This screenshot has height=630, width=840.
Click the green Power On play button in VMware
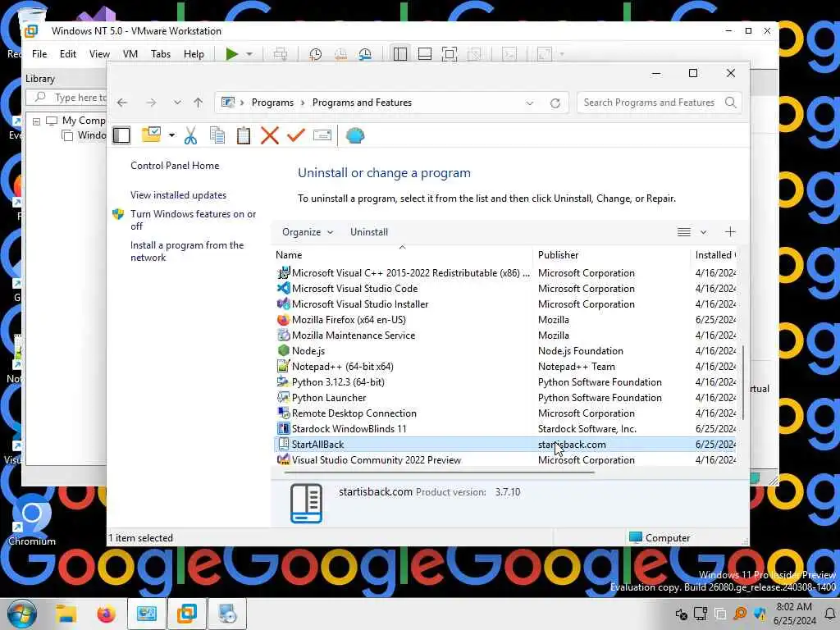pyautogui.click(x=231, y=54)
